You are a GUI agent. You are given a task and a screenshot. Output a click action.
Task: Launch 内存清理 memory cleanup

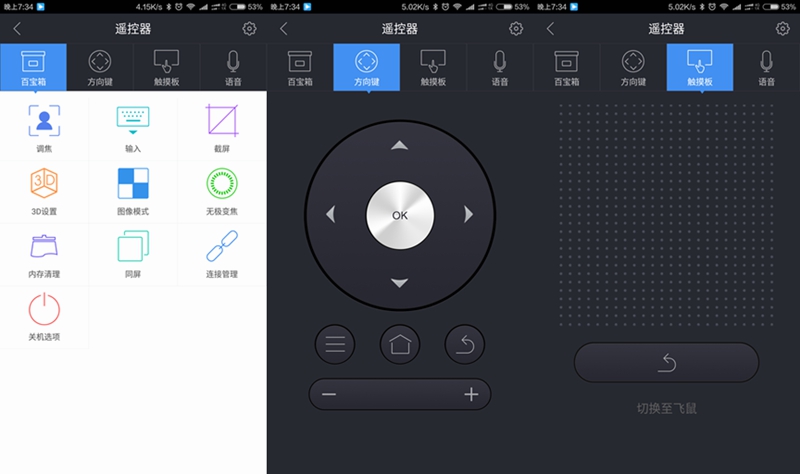pyautogui.click(x=44, y=255)
